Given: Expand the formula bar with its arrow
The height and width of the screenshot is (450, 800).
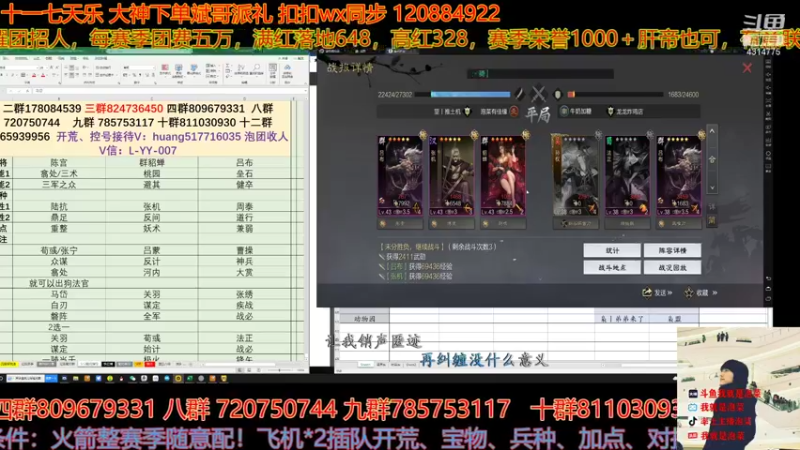Looking at the screenshot, I should [x=306, y=91].
